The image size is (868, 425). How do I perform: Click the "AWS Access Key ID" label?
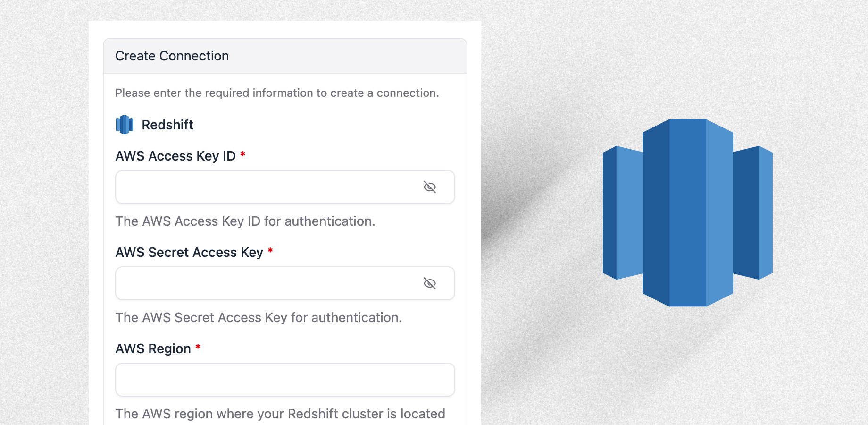175,156
